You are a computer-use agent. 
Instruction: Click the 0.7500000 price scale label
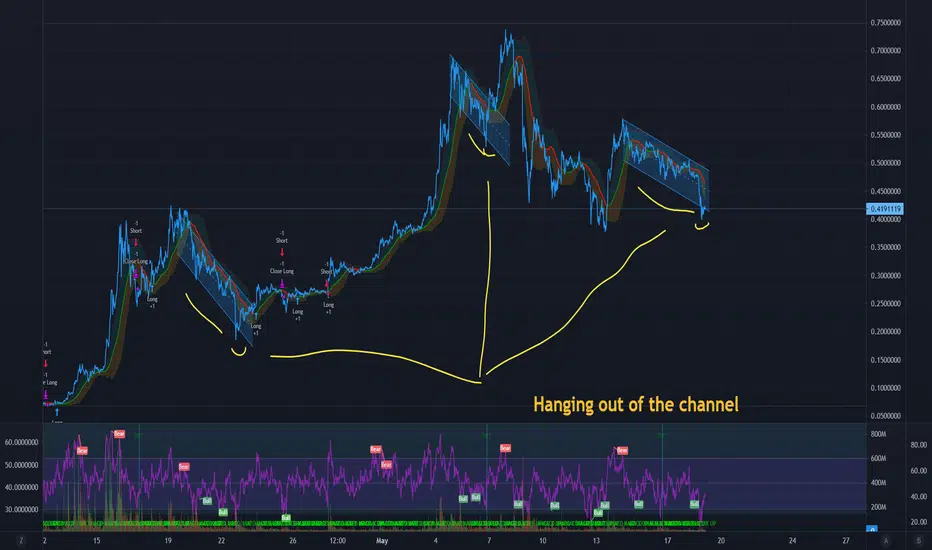click(885, 23)
